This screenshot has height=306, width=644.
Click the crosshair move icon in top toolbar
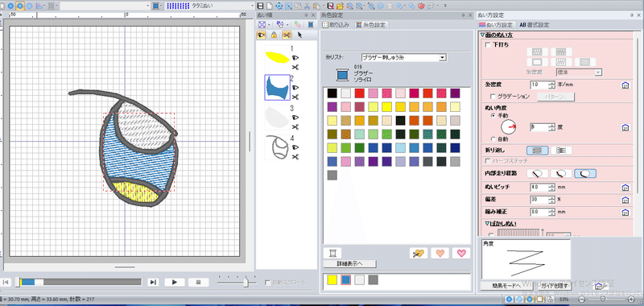tap(279, 6)
